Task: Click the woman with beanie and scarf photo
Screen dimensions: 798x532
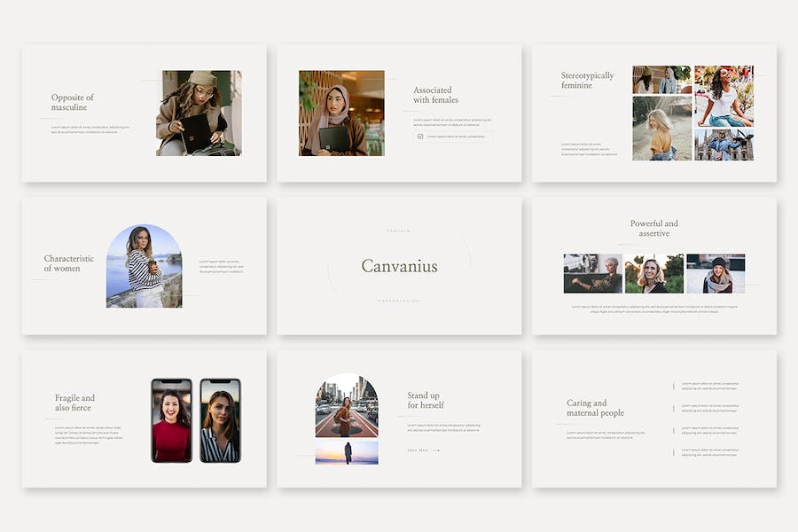Action: 716,274
